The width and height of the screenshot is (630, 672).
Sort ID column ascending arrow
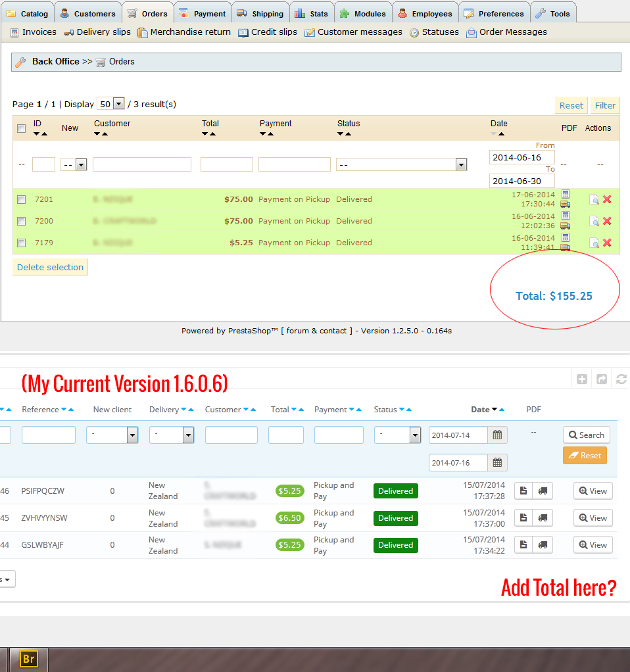click(x=44, y=134)
